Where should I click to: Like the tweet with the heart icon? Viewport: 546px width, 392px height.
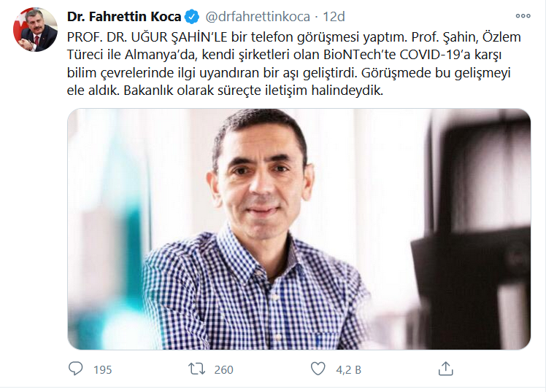point(318,369)
